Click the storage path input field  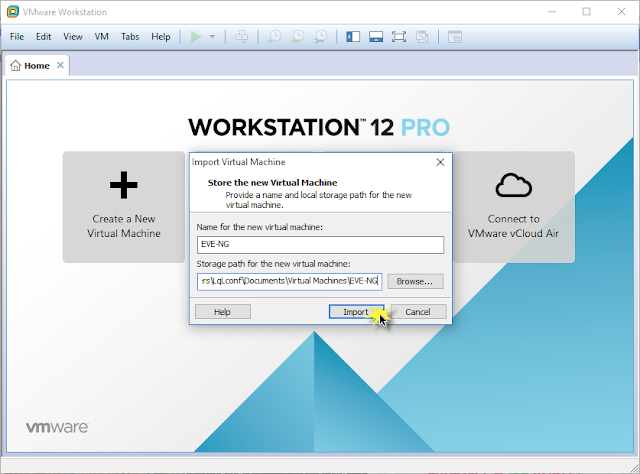click(x=289, y=281)
